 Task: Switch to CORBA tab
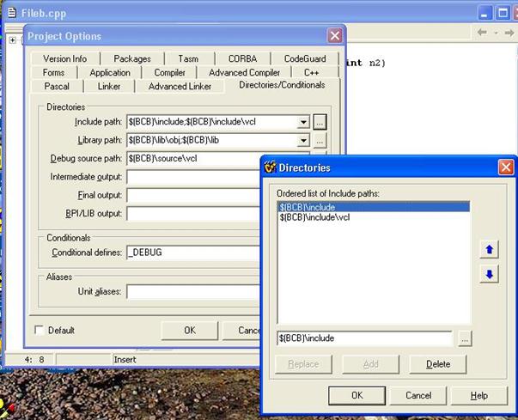(242, 58)
